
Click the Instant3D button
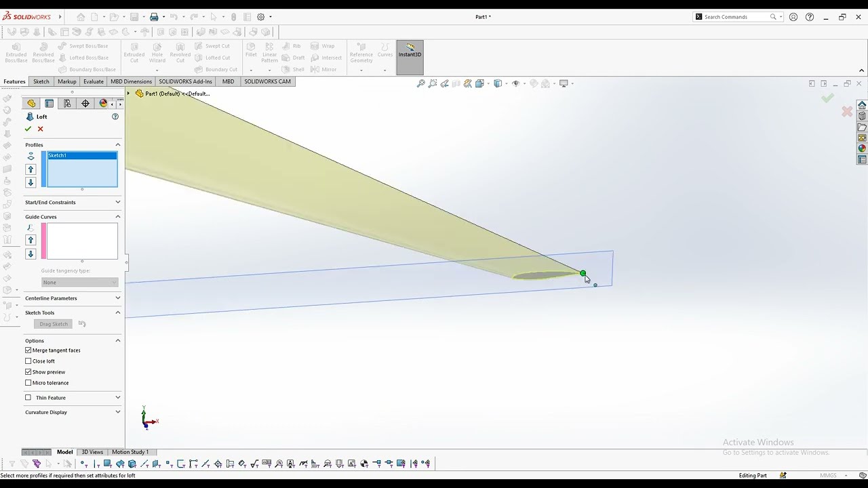[410, 57]
